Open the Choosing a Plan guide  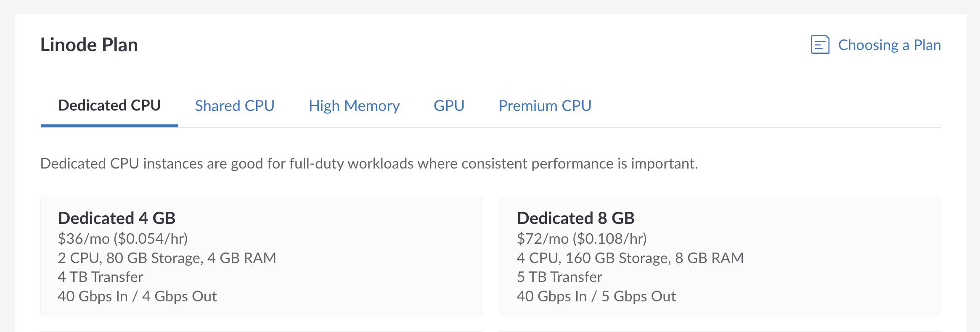tap(889, 45)
